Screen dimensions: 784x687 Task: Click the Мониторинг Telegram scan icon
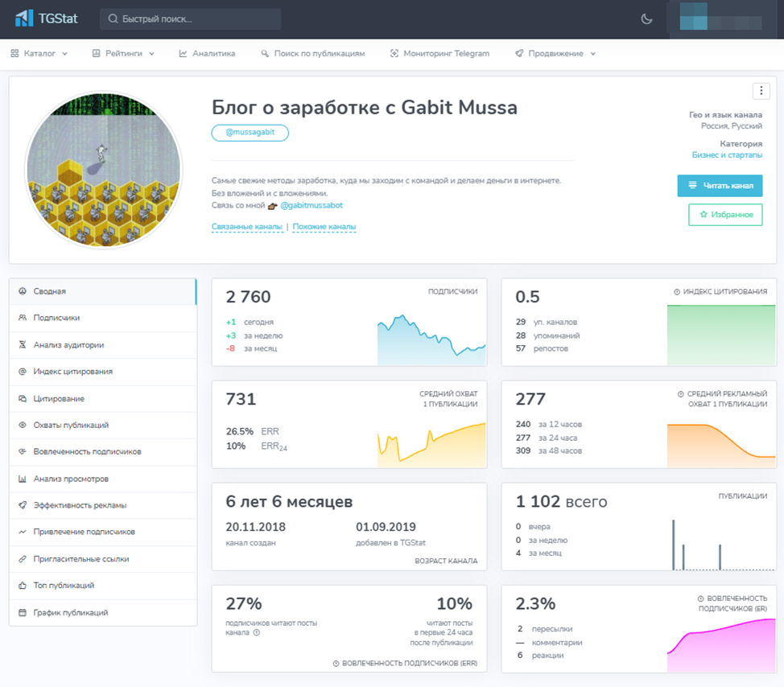[x=394, y=53]
